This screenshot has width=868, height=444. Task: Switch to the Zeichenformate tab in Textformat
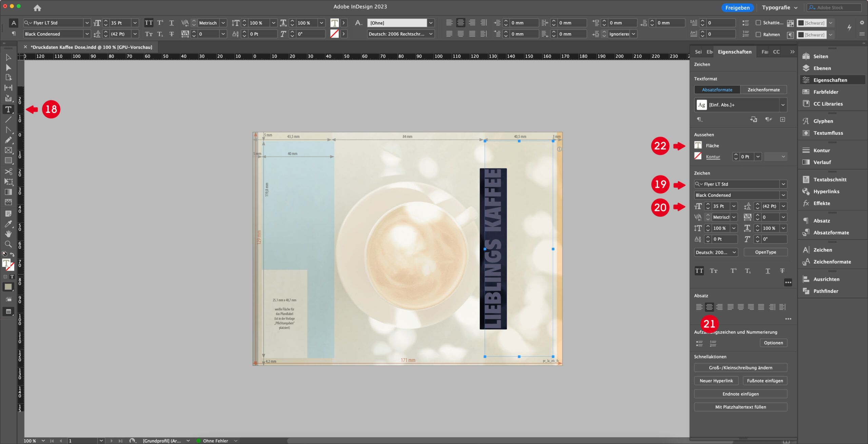coord(764,89)
